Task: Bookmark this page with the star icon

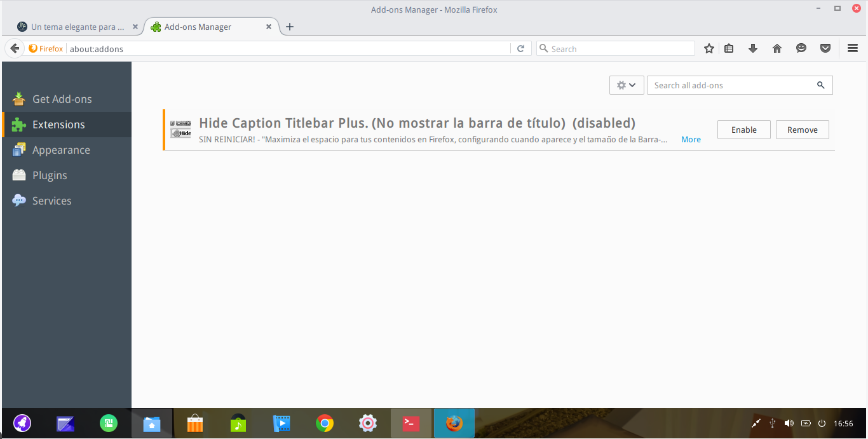Action: (x=709, y=48)
